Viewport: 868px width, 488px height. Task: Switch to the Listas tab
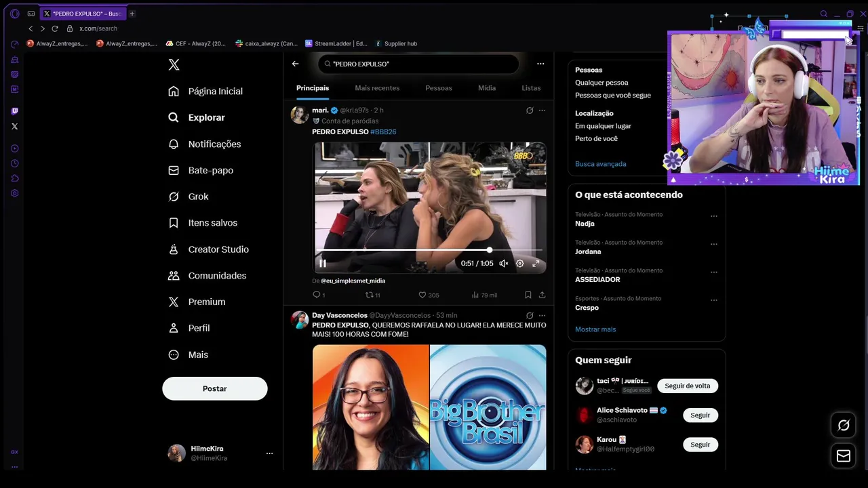(x=531, y=88)
